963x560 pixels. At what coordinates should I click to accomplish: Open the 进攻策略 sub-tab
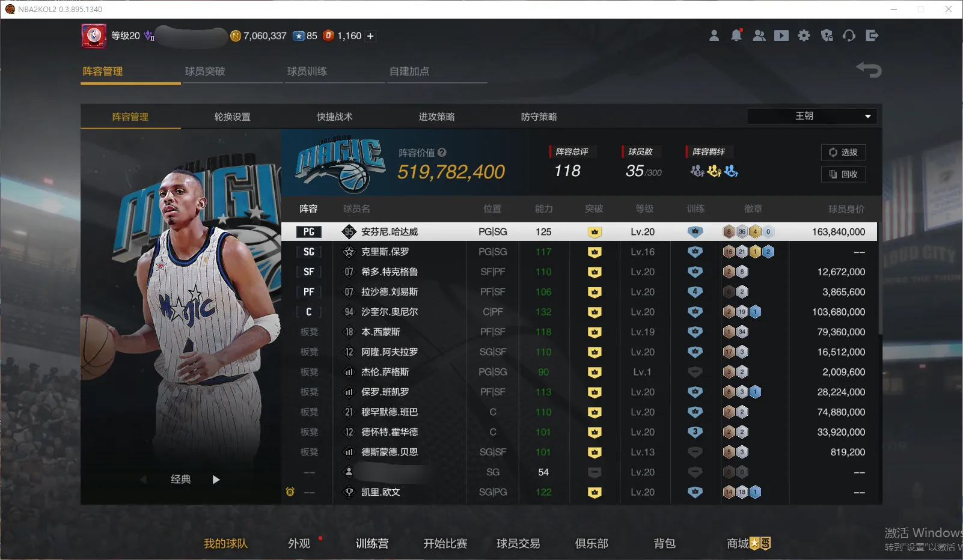coord(437,117)
